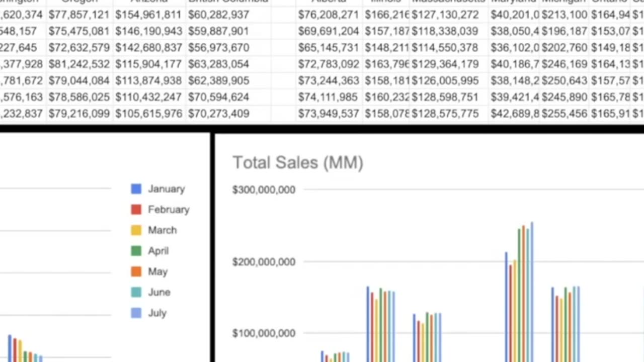Click the $200,000,000 axis label
Viewport: 644px width, 362px height.
pyautogui.click(x=264, y=261)
